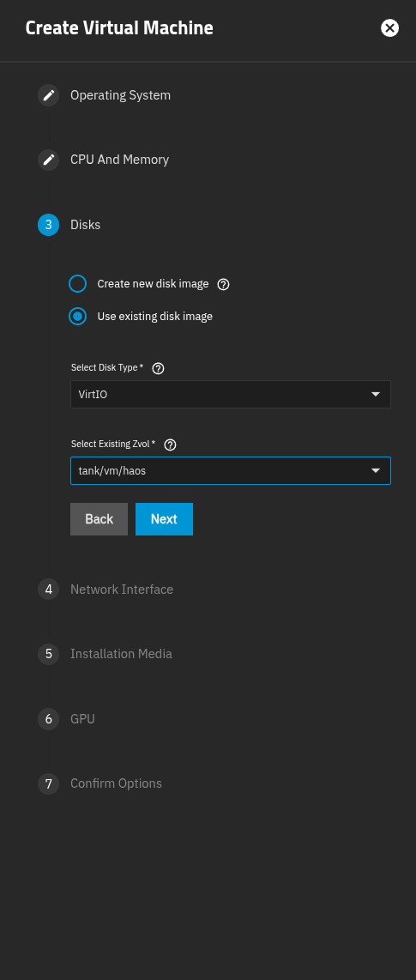Expand the Select Existing Zvol dropdown
This screenshot has height=980, width=416.
(x=231, y=470)
